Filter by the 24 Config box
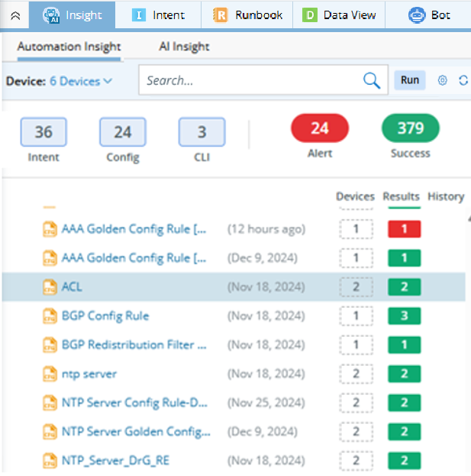Viewport: 471px width, 476px height. click(123, 132)
